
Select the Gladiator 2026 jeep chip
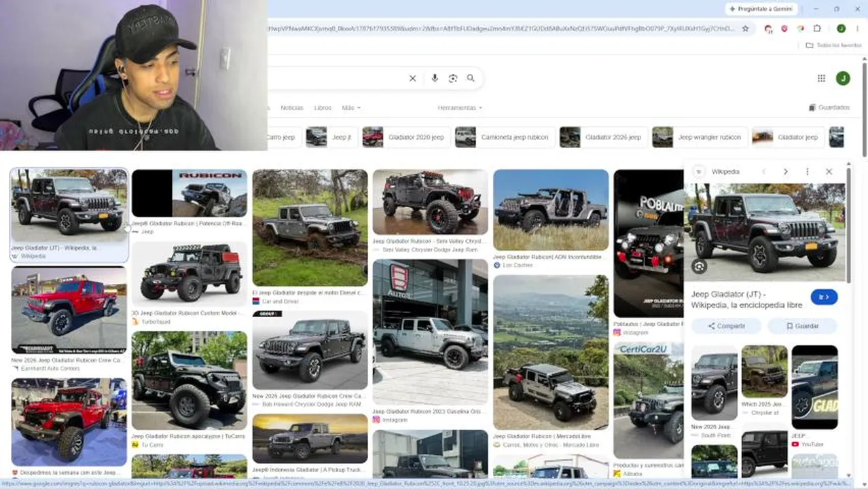[602, 137]
